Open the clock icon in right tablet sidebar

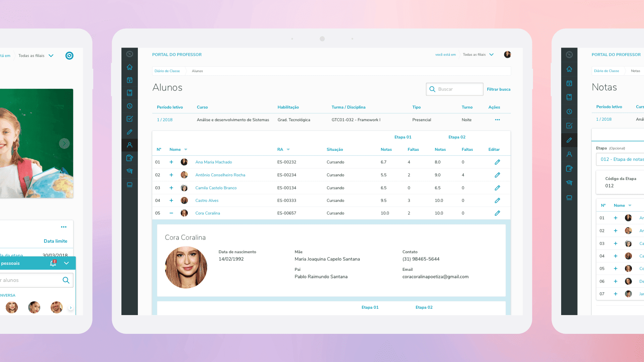tap(569, 112)
